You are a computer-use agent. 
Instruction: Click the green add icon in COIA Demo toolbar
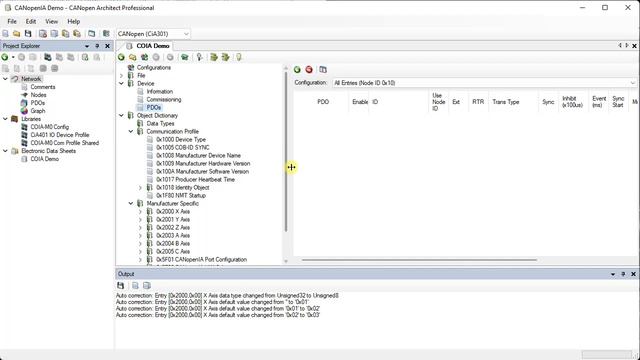(x=121, y=57)
